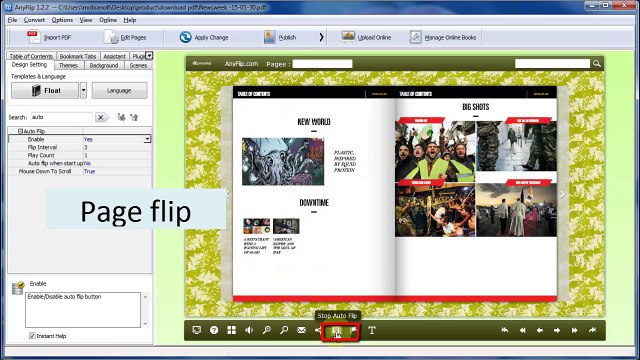Go to the next page arrow
Viewport: 640px width, 360px height.
click(x=557, y=330)
